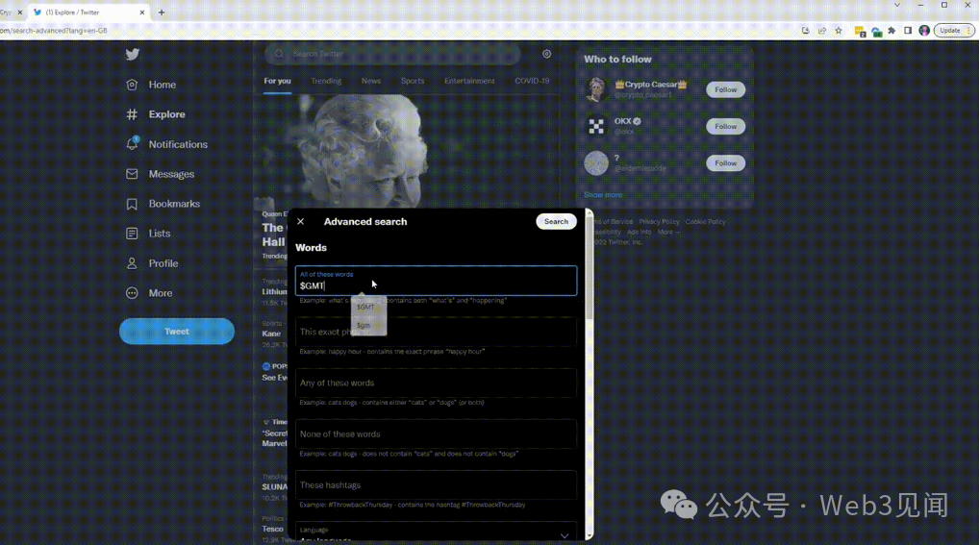Screen dimensions: 980x545
Task: Click the blue Tweet button
Action: (177, 332)
